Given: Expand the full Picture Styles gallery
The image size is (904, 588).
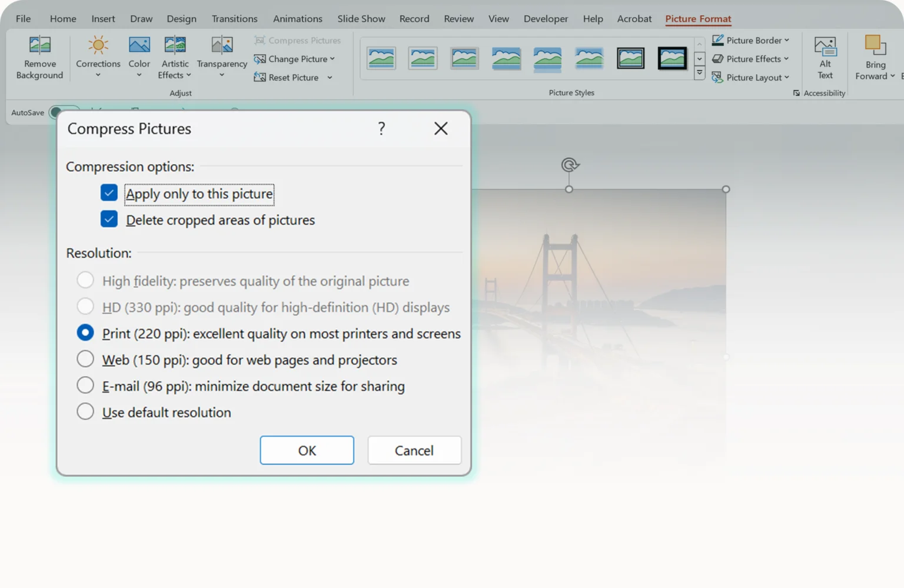Looking at the screenshot, I should pos(699,73).
